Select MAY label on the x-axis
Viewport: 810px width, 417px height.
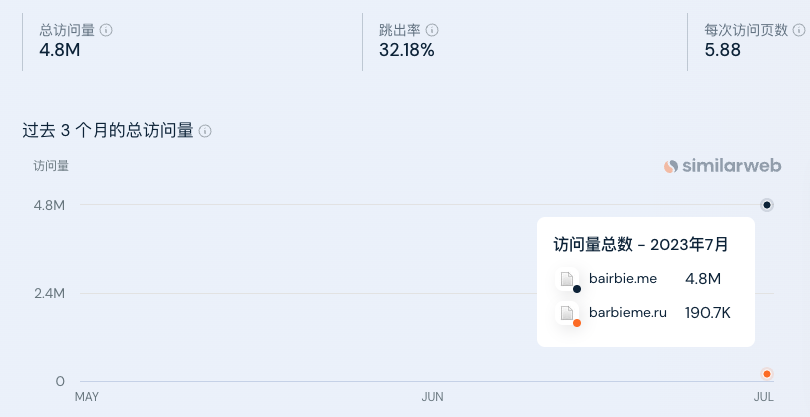click(87, 397)
